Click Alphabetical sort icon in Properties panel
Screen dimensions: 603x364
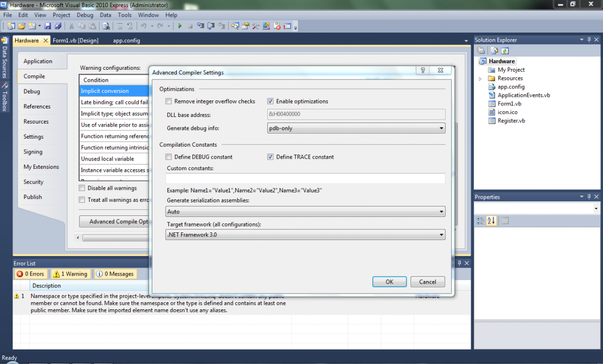coord(491,220)
